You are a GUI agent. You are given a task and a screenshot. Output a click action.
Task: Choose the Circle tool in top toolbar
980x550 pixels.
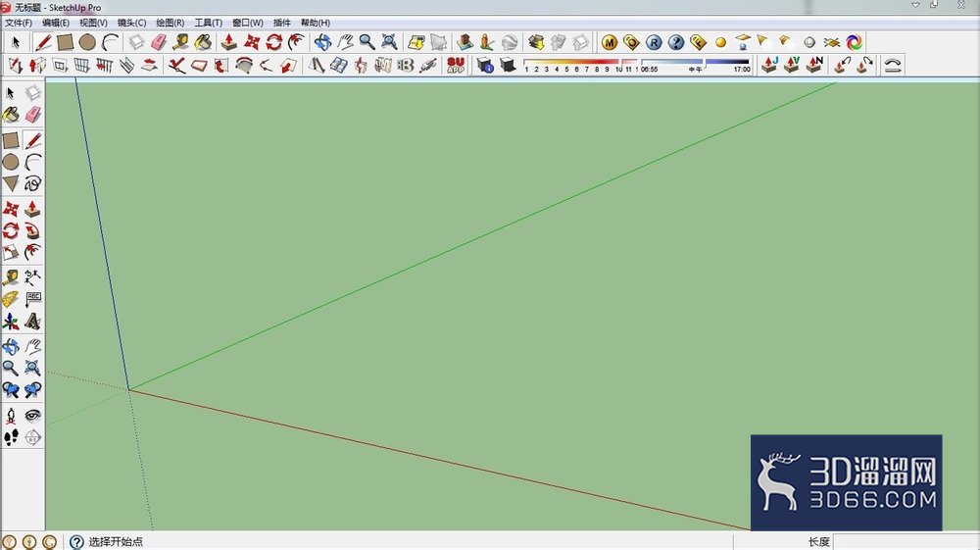click(x=87, y=42)
